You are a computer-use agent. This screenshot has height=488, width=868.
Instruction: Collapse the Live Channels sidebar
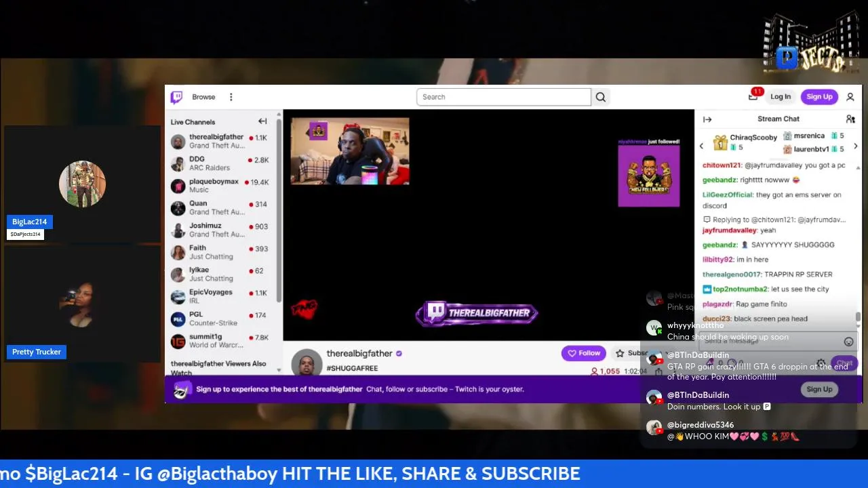(262, 121)
